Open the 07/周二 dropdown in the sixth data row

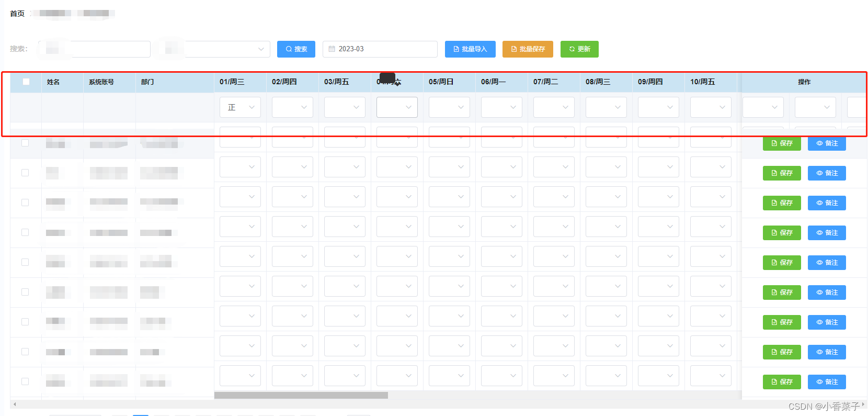pyautogui.click(x=554, y=286)
